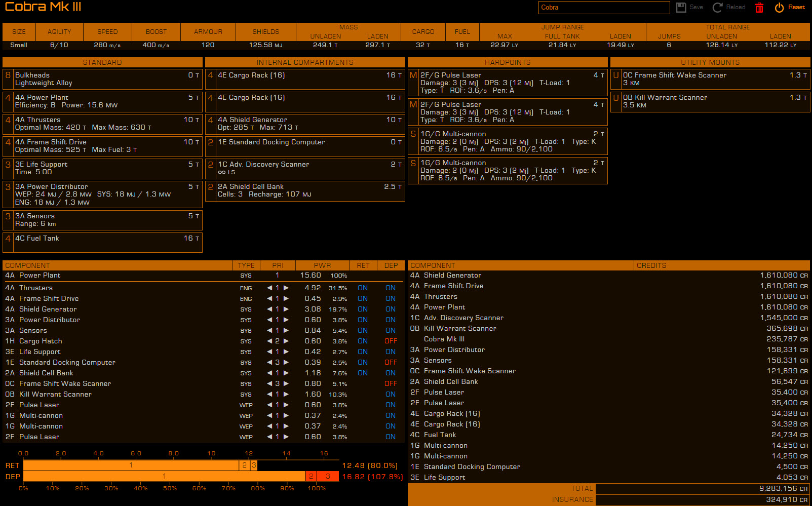Click the UTILITY MOUNTS section header
This screenshot has width=812, height=506.
(710, 62)
